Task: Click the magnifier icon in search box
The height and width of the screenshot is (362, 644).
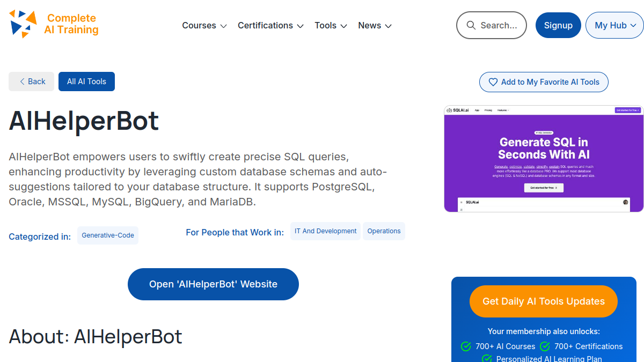Action: coord(471,25)
